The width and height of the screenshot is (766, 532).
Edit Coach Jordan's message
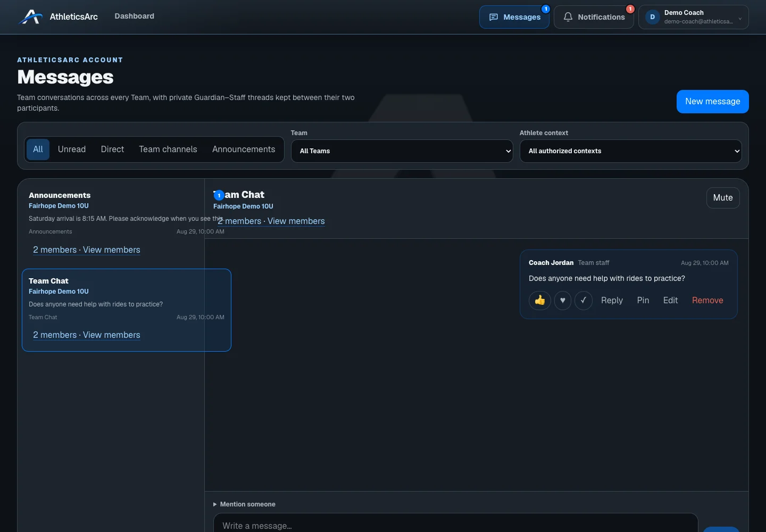(x=670, y=301)
